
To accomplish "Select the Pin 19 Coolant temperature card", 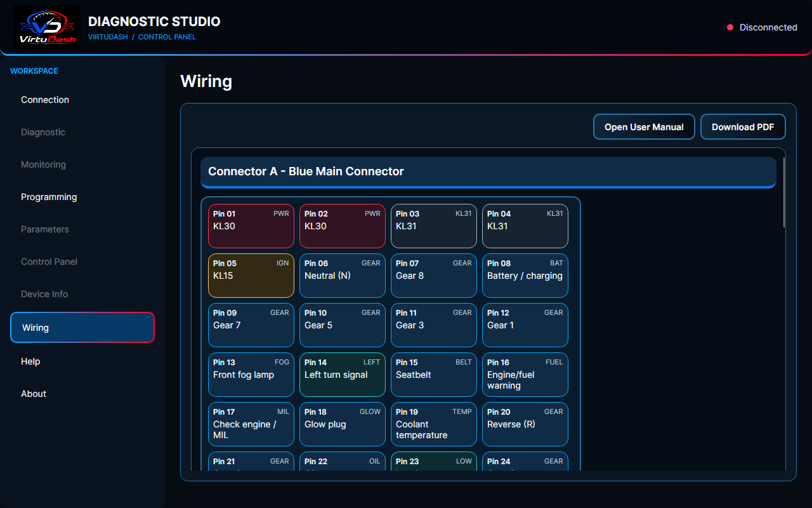I will [434, 424].
